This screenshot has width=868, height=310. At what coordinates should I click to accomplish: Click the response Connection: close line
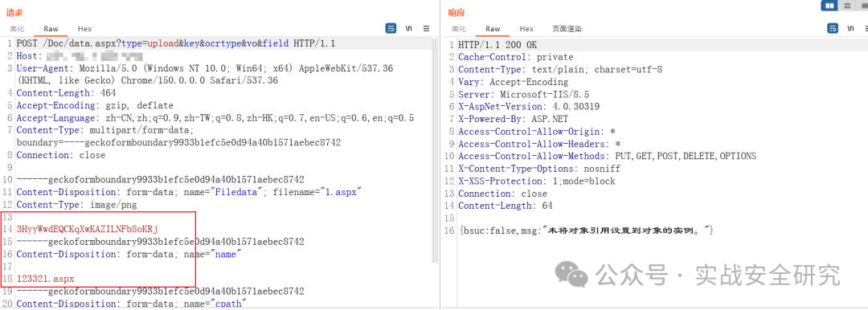[x=502, y=194]
